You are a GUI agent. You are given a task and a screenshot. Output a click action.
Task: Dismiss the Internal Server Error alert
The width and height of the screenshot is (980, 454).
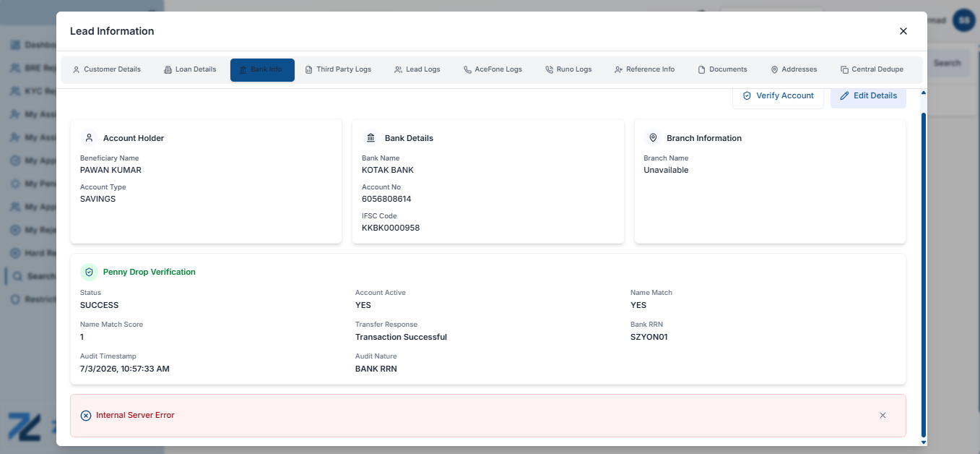coord(883,416)
